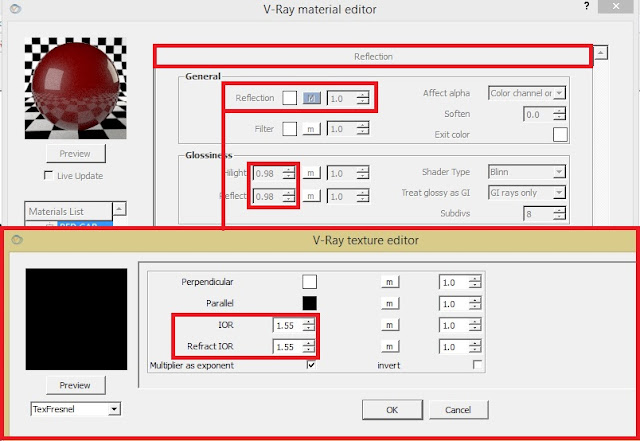Click the V-Ray texture editor title icon
The width and height of the screenshot is (640, 441).
pyautogui.click(x=17, y=240)
